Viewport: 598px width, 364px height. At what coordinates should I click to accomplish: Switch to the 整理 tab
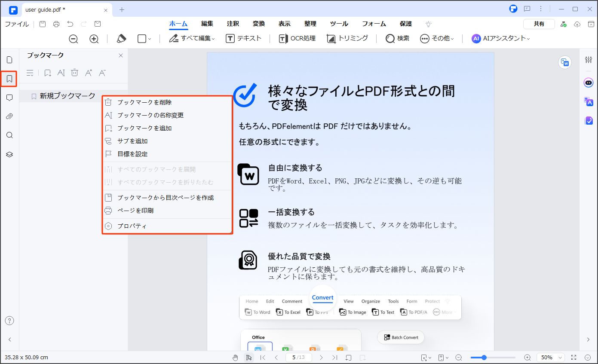(x=310, y=24)
